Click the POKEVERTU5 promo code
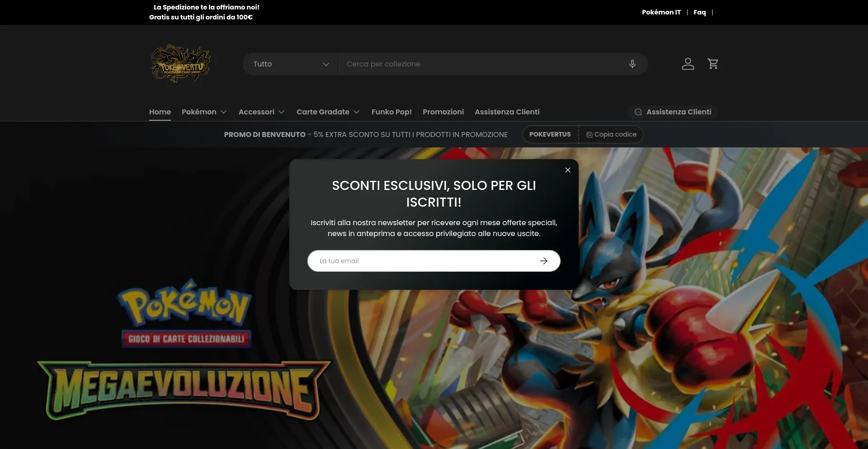 550,134
